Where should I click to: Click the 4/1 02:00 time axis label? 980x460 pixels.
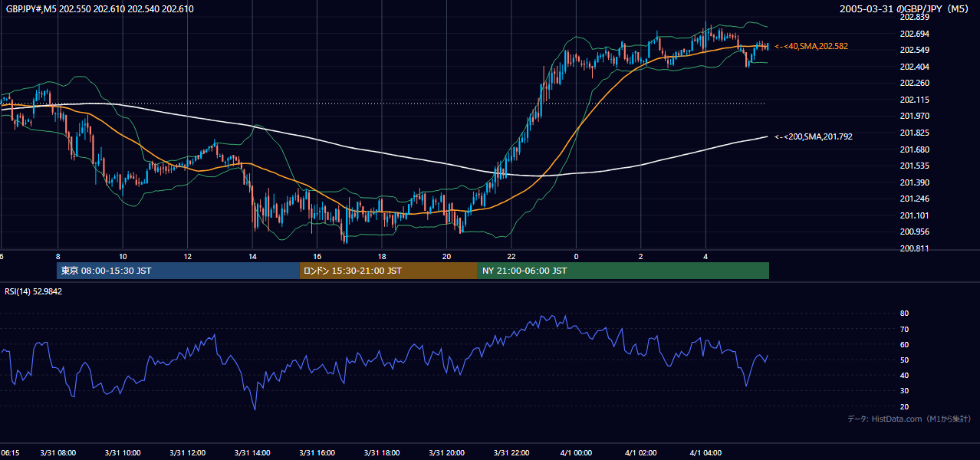[642, 453]
